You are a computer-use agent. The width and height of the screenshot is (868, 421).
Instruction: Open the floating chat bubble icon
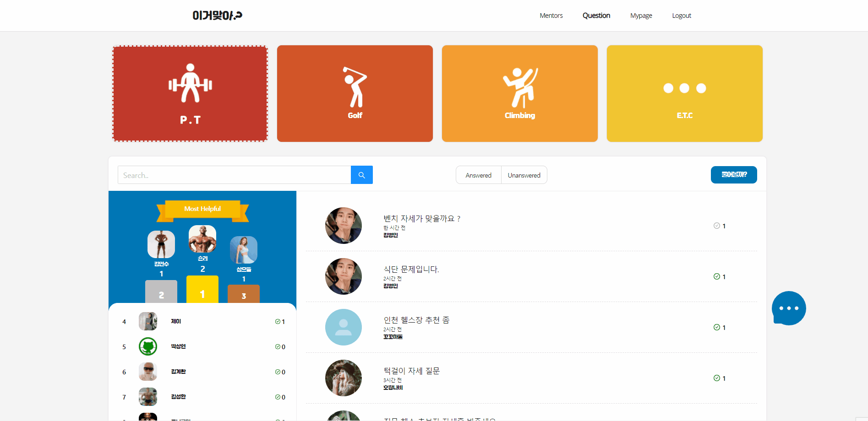(789, 308)
